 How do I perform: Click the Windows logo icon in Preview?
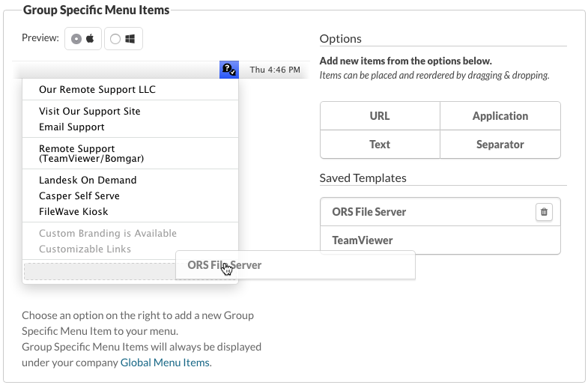tap(130, 39)
